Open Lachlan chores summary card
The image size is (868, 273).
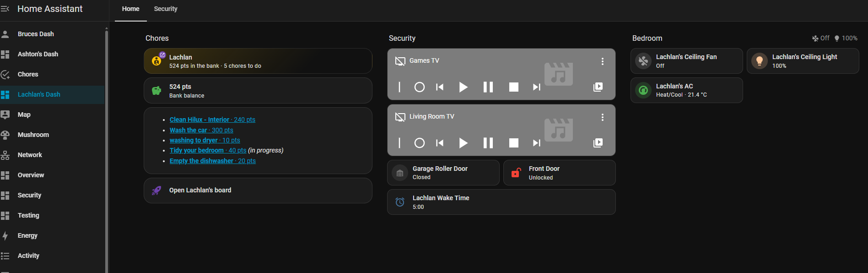point(258,61)
